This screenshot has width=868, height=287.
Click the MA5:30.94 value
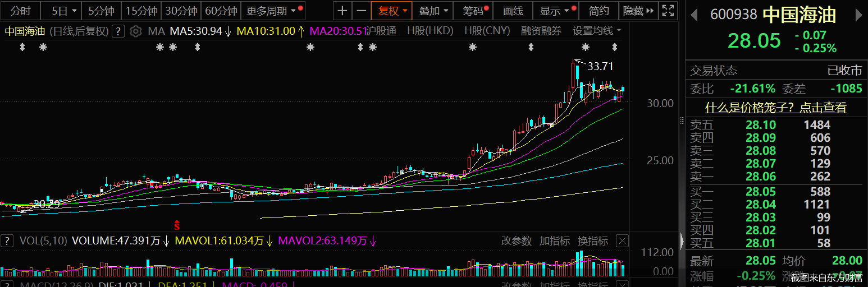(x=196, y=31)
